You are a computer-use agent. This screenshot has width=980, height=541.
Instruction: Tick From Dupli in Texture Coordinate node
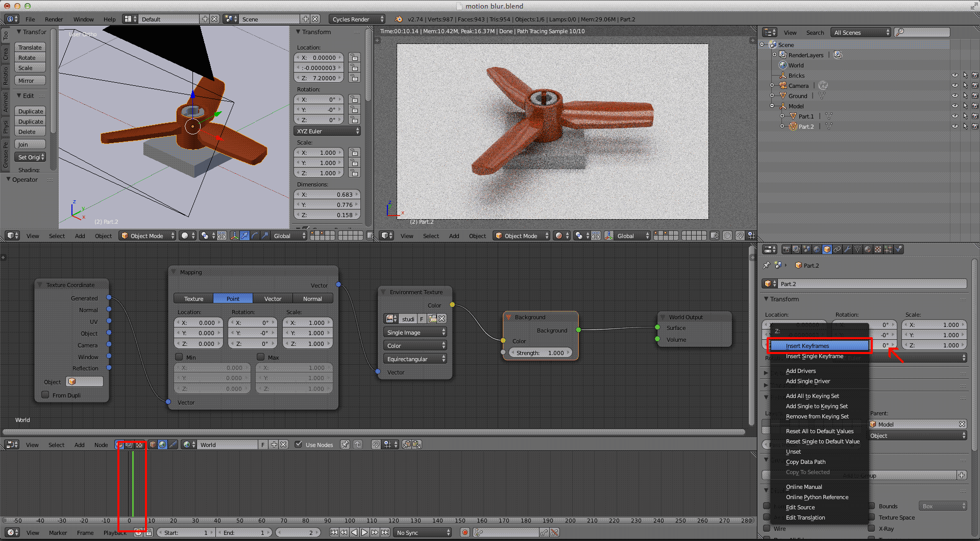pos(45,395)
